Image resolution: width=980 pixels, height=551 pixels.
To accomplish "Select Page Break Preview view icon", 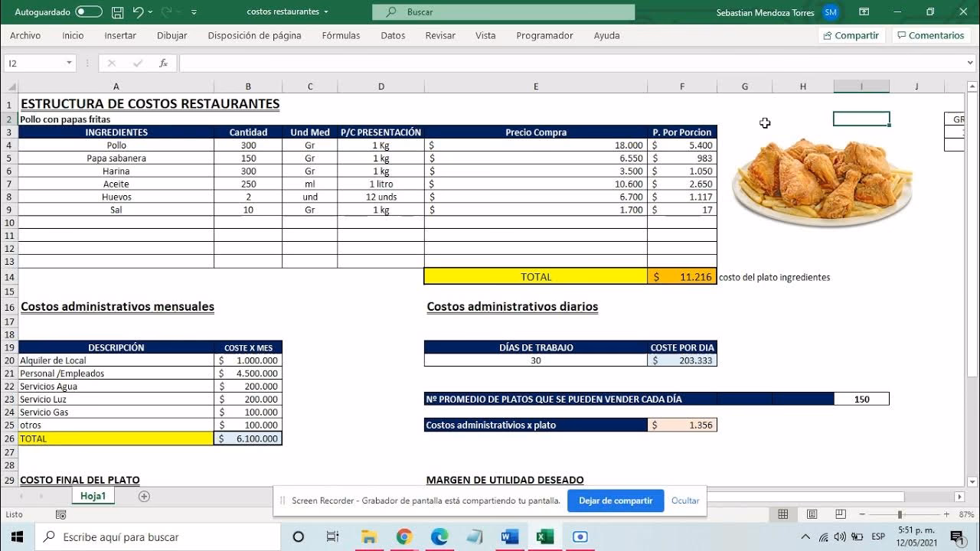I will (841, 514).
